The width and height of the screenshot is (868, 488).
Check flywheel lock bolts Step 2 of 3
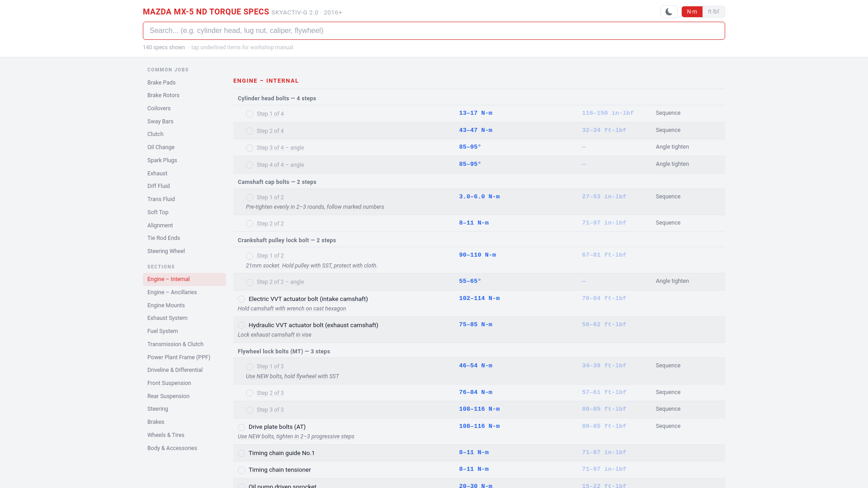click(x=250, y=393)
